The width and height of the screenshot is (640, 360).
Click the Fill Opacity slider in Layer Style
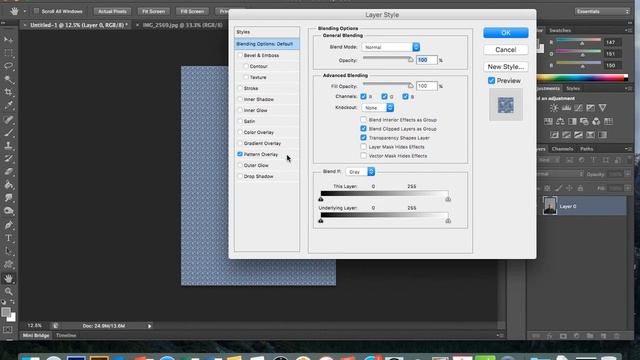click(x=388, y=84)
